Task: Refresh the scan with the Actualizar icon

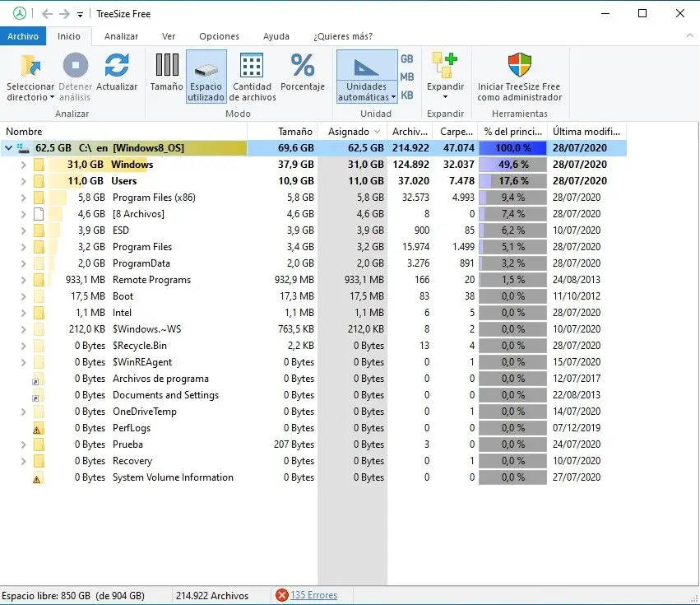Action: click(117, 66)
